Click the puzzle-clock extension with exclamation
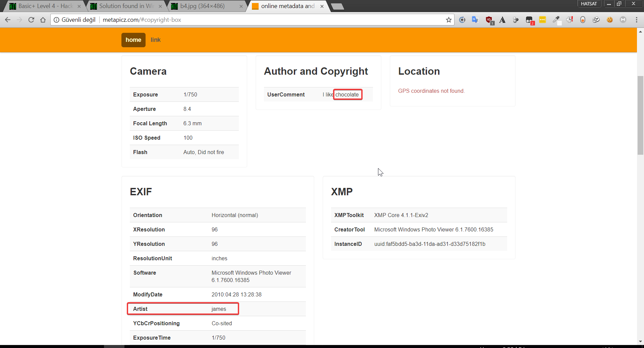This screenshot has height=348, width=644. (569, 20)
